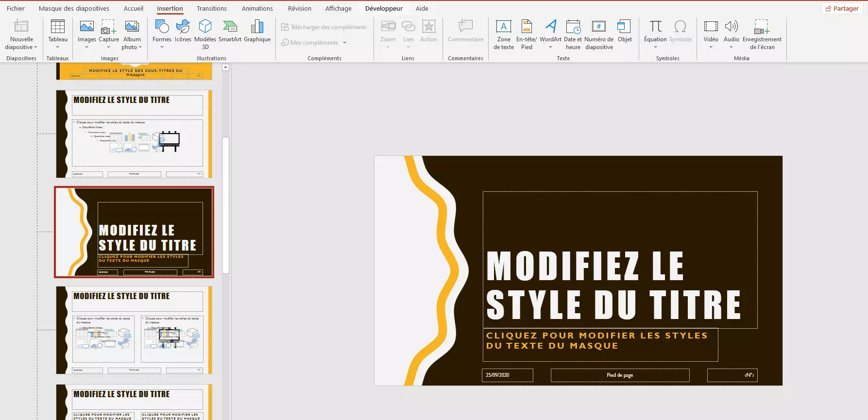Select the Capture screenshot tool
Screen dimensions: 868x420
coord(109,26)
